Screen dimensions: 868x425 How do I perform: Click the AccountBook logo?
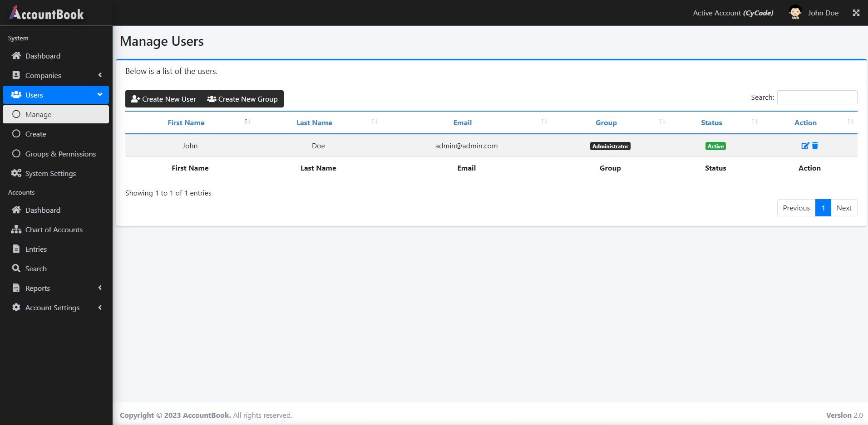click(x=46, y=13)
